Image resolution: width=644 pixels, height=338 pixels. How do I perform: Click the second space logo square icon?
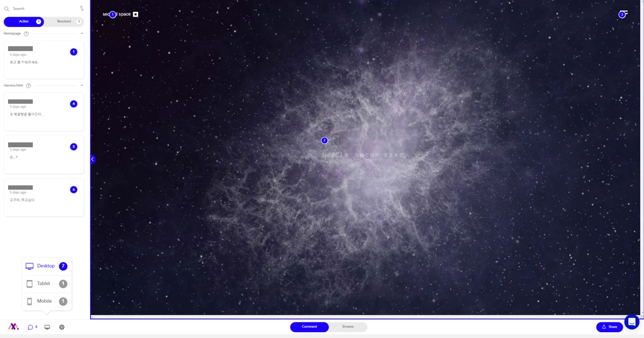point(135,15)
